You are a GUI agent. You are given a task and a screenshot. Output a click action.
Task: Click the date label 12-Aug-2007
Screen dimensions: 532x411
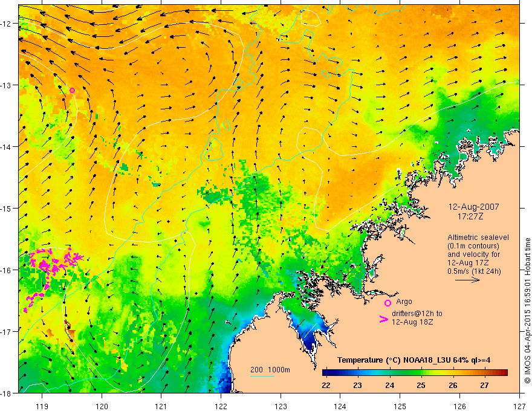pyautogui.click(x=473, y=207)
